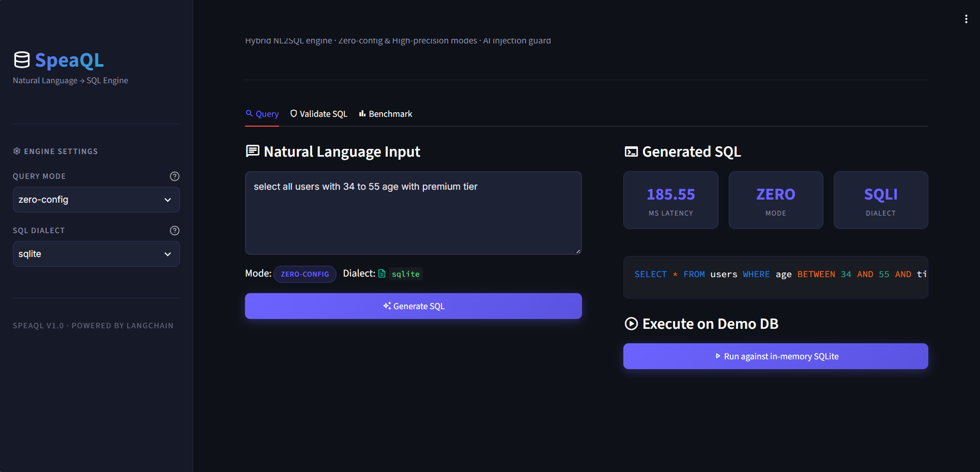Click the Generate SQL button

pyautogui.click(x=414, y=306)
